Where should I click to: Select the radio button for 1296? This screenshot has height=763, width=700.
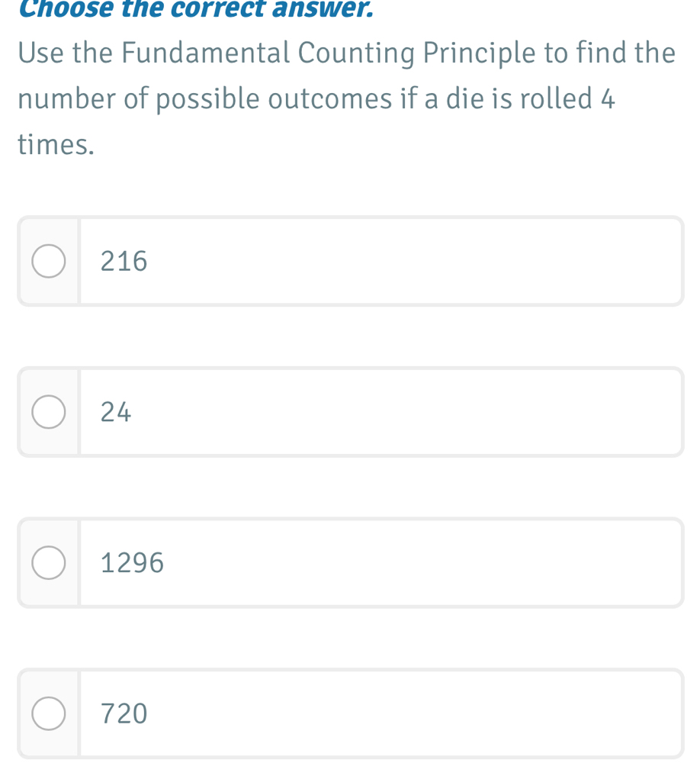[49, 563]
